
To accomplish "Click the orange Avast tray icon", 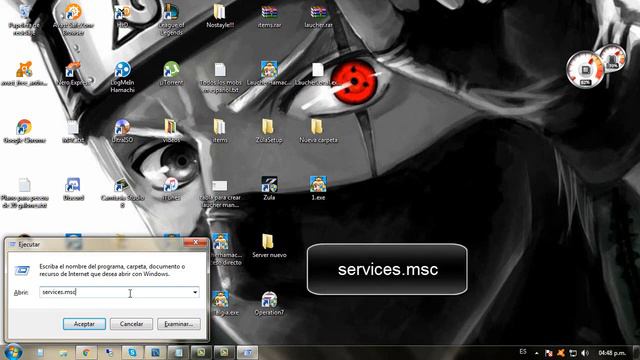I will click(561, 353).
